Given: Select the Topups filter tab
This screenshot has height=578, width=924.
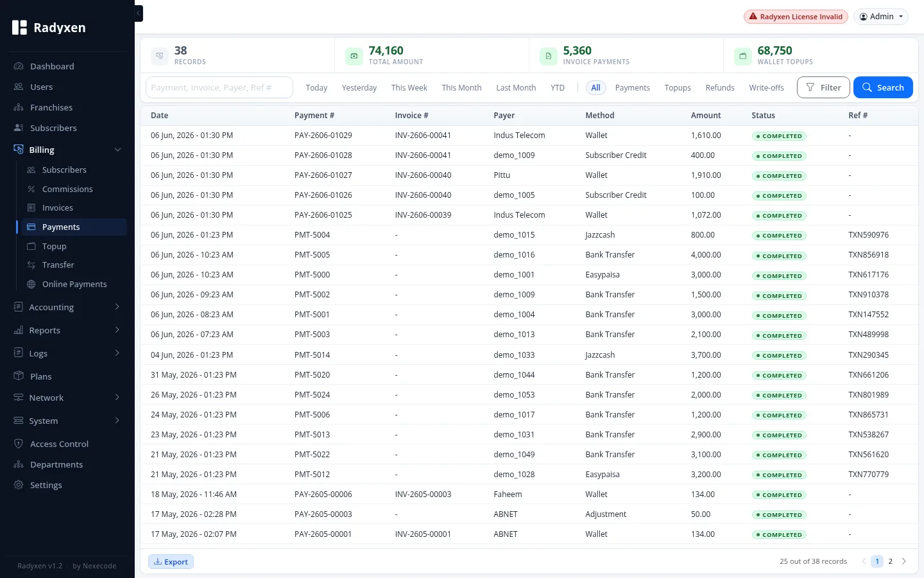Looking at the screenshot, I should point(678,87).
